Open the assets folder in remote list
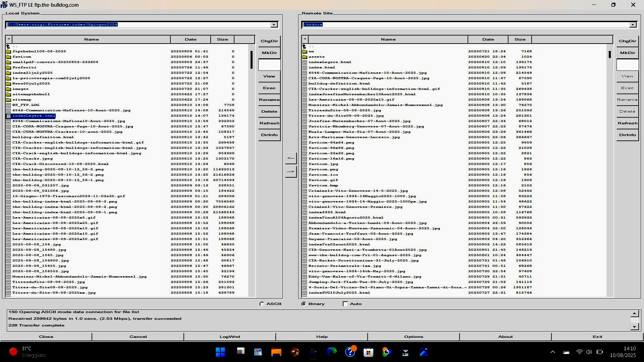 316,57
